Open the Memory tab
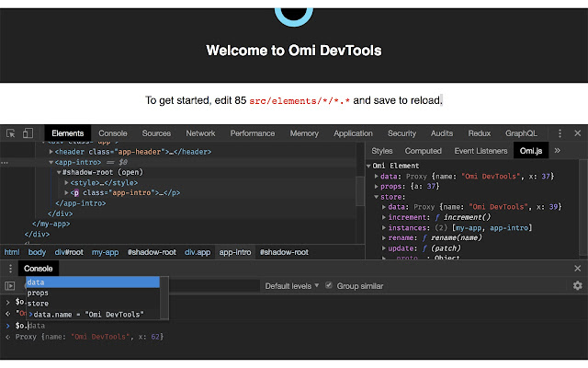This screenshot has height=368, width=588. pyautogui.click(x=304, y=133)
